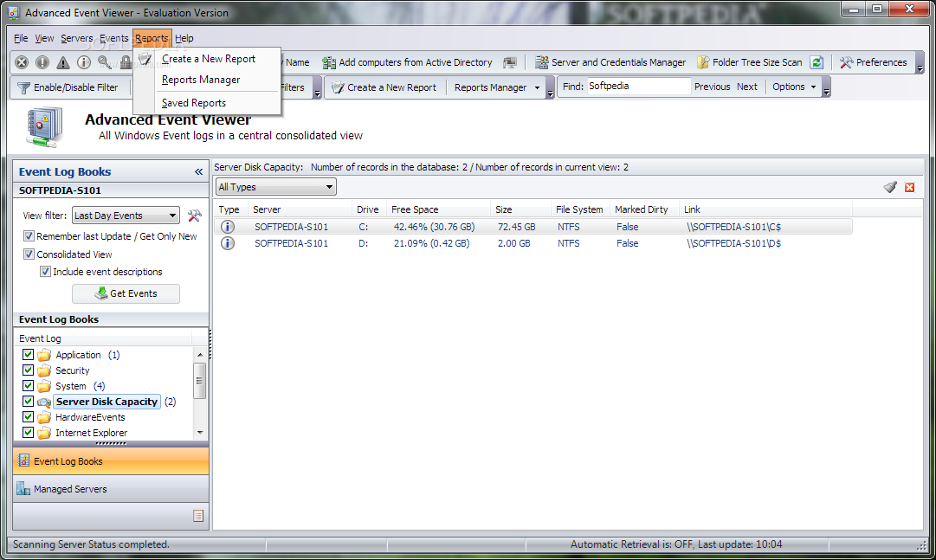Click the navigation pane configure icon
Viewport: 936px width, 560px height.
199,516
